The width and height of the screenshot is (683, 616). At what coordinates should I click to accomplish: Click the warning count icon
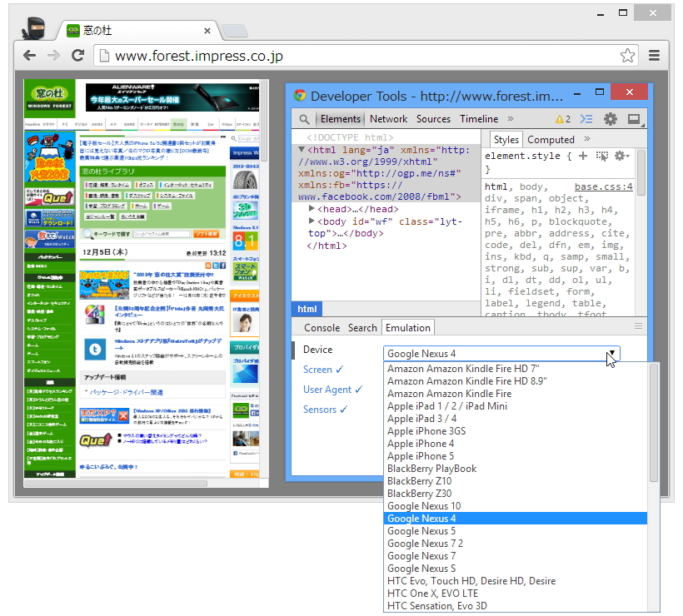[x=562, y=119]
